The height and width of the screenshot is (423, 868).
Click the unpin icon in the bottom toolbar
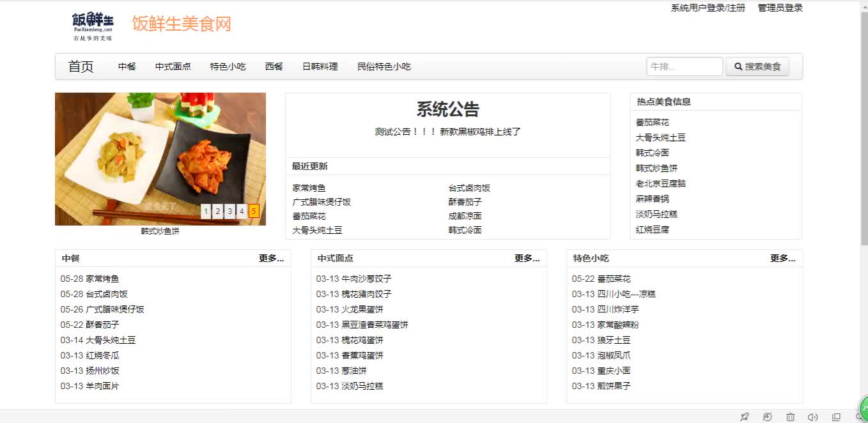click(x=745, y=416)
